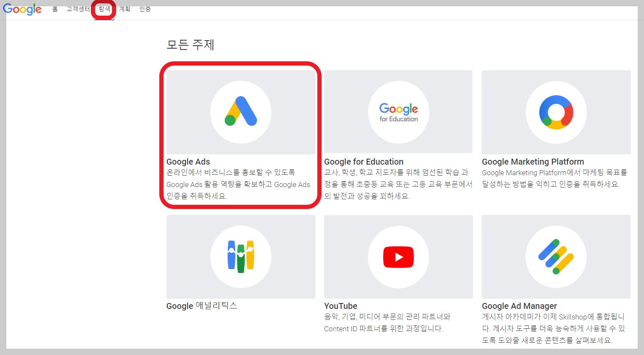The image size is (644, 355).
Task: Click the Google Marketing Platform title
Action: click(533, 162)
